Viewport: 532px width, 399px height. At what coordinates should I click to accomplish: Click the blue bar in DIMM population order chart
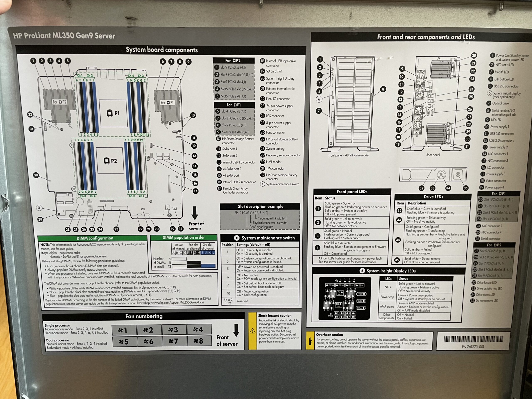point(208,266)
